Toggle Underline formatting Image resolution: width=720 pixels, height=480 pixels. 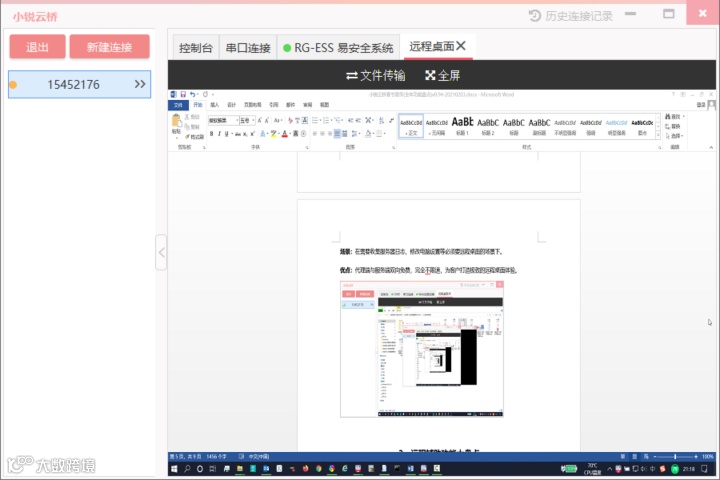click(226, 134)
